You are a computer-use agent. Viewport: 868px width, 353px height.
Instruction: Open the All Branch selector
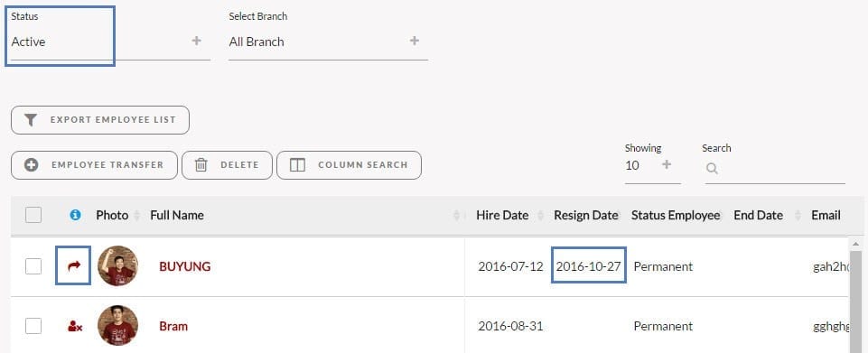pyautogui.click(x=328, y=42)
